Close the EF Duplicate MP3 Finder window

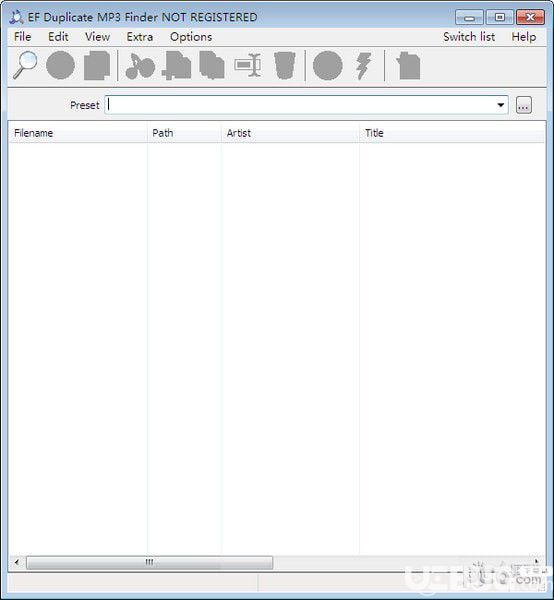pyautogui.click(x=530, y=17)
